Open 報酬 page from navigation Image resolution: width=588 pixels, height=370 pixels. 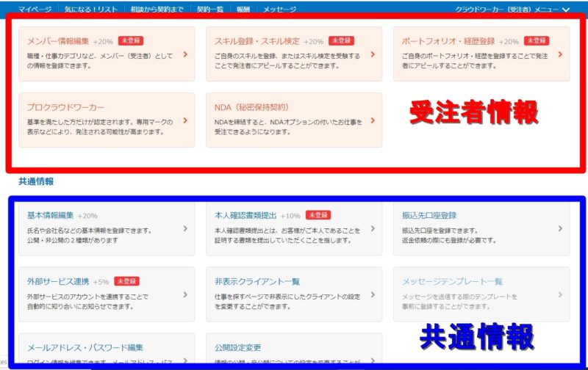(x=244, y=10)
